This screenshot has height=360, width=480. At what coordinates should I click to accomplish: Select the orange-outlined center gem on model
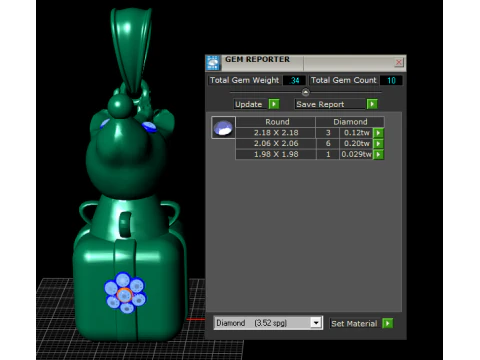pyautogui.click(x=125, y=295)
